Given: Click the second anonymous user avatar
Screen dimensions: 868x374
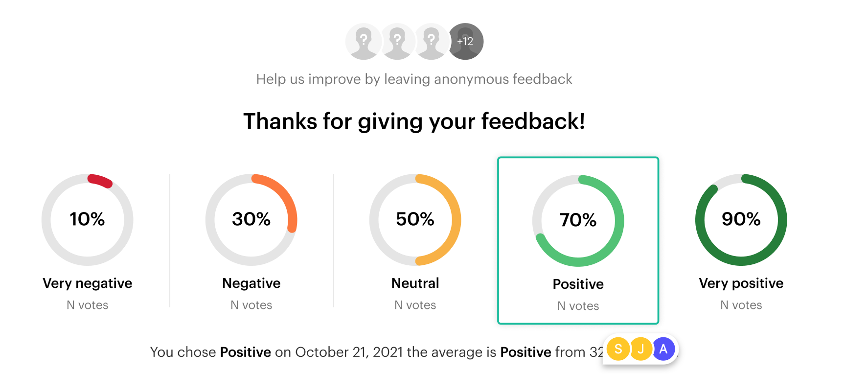Looking at the screenshot, I should pyautogui.click(x=397, y=42).
